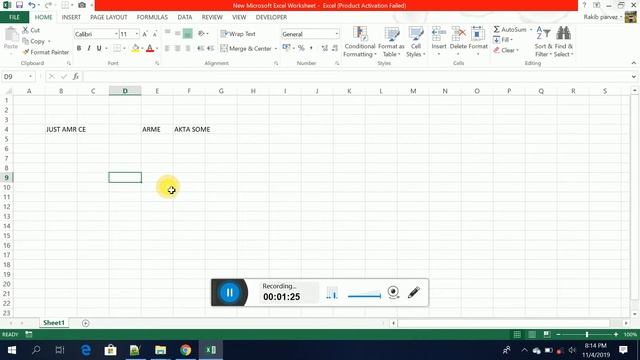Open the font size dropdown showing 11

click(137, 34)
